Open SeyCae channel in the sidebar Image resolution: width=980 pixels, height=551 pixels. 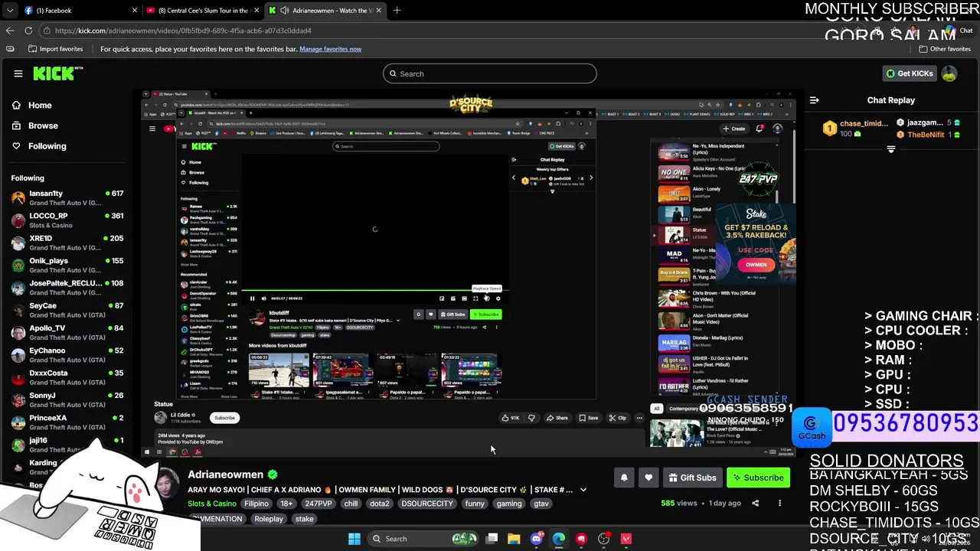[x=67, y=310]
